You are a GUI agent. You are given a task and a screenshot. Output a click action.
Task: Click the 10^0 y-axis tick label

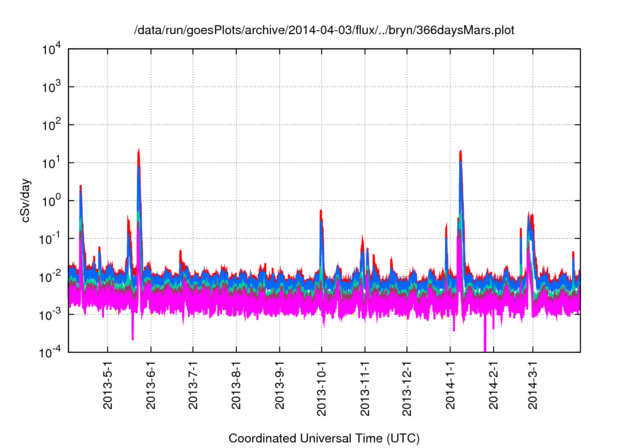pyautogui.click(x=54, y=200)
